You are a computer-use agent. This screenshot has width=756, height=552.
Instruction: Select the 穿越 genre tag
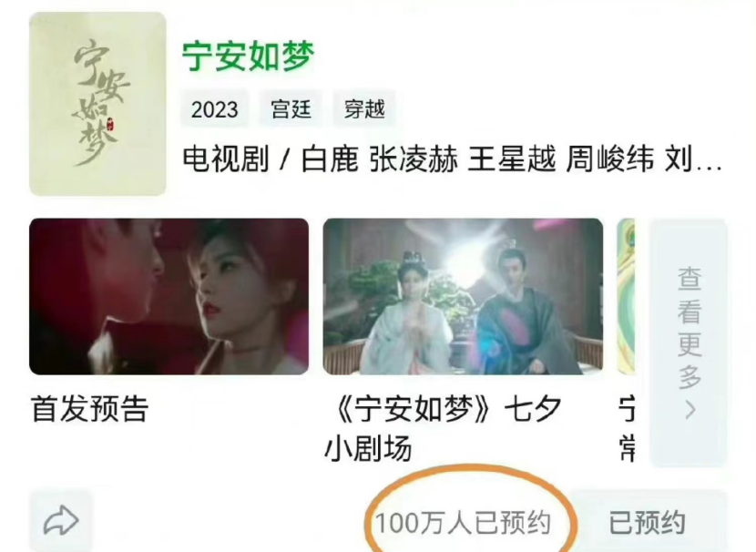click(364, 109)
